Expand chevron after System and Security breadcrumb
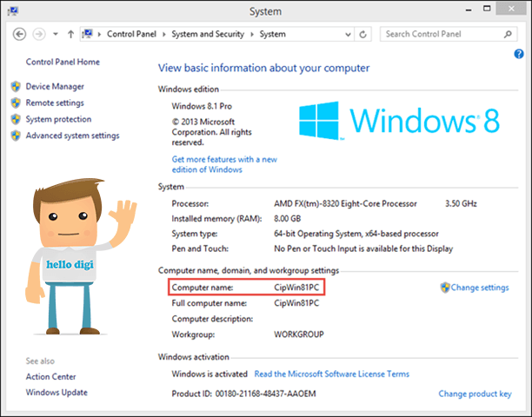The width and height of the screenshot is (532, 417). pos(252,34)
